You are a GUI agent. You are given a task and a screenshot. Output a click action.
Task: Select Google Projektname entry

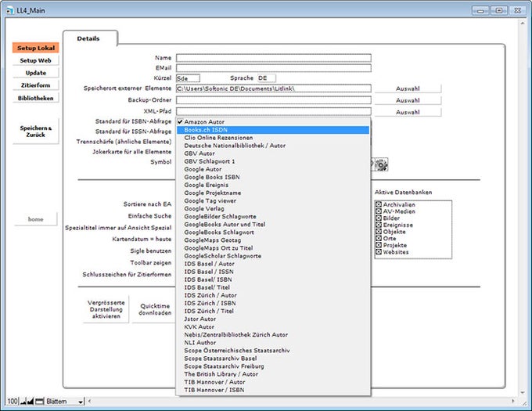[273, 193]
